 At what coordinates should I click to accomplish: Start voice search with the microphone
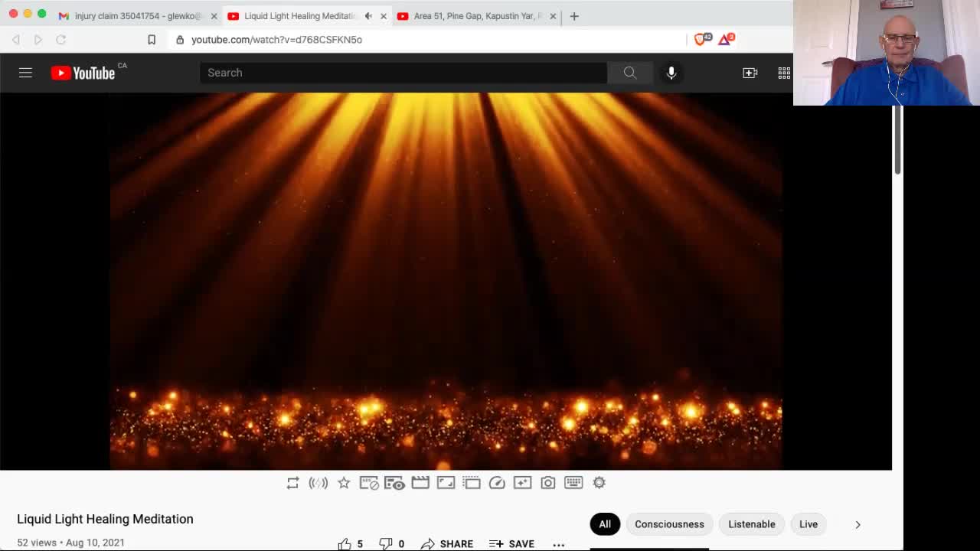[x=671, y=73]
